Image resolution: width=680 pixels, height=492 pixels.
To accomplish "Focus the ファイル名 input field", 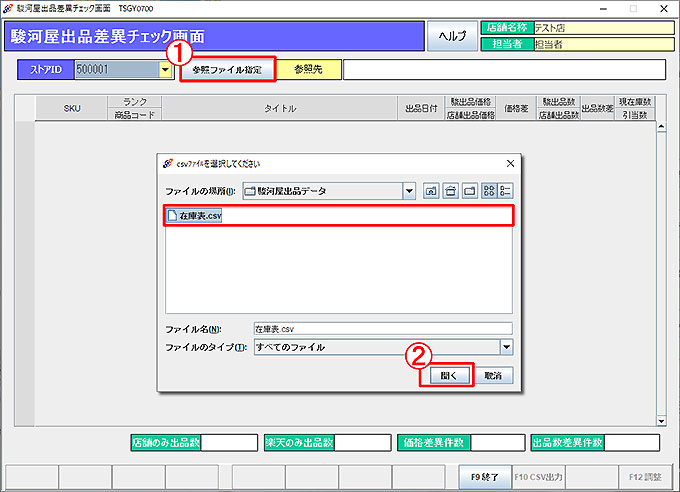I will click(383, 329).
